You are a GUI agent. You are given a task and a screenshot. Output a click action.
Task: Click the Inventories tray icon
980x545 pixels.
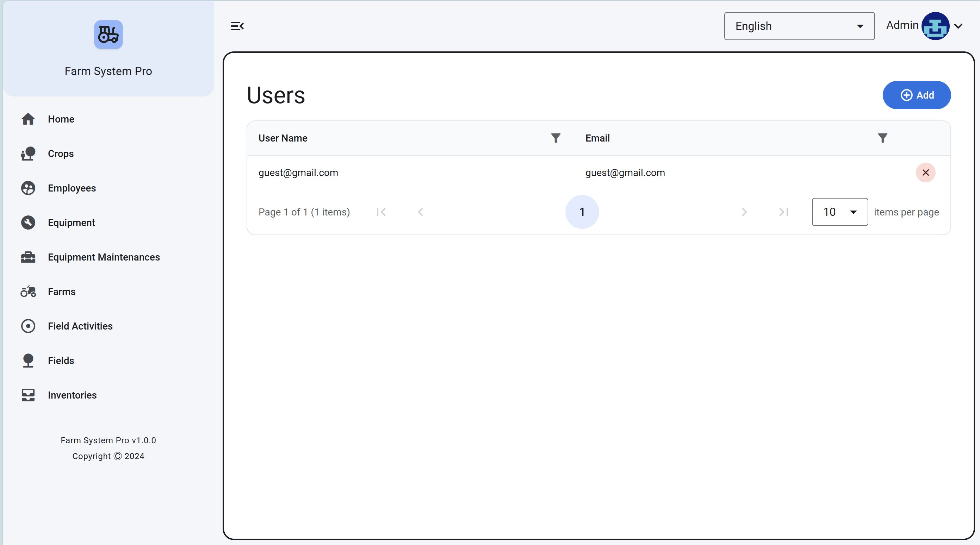coord(28,395)
